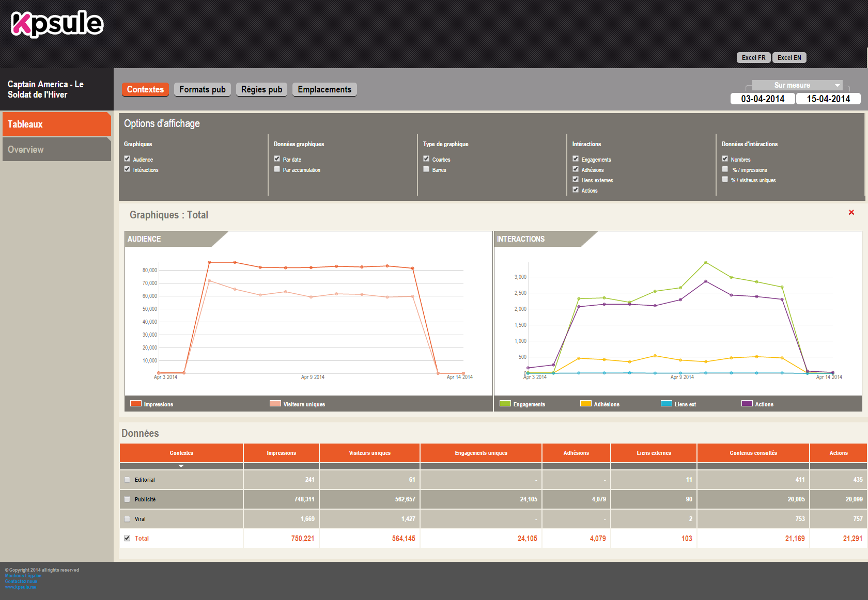The height and width of the screenshot is (600, 868).
Task: Click the start date field 03-04-2014
Action: pyautogui.click(x=762, y=99)
